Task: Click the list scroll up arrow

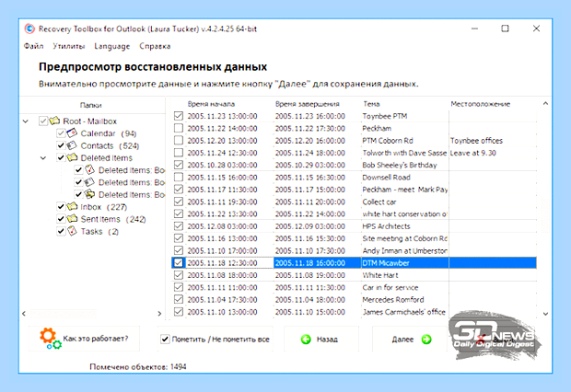Action: (x=545, y=104)
